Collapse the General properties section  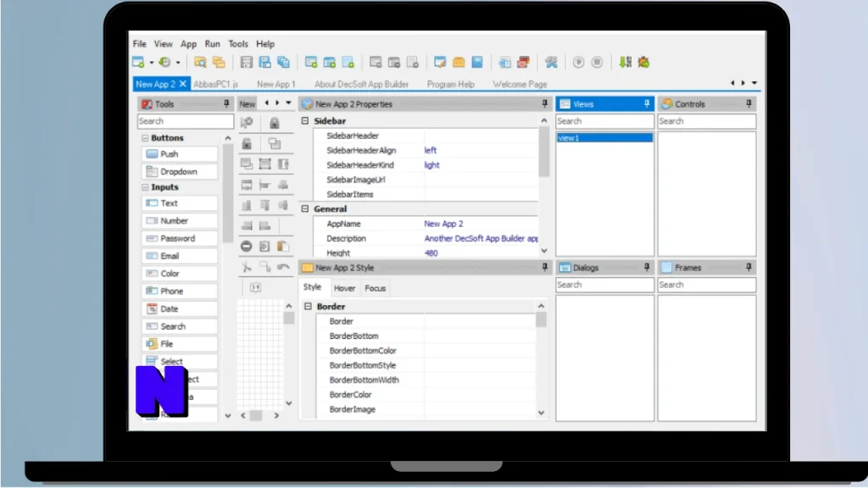coord(305,208)
